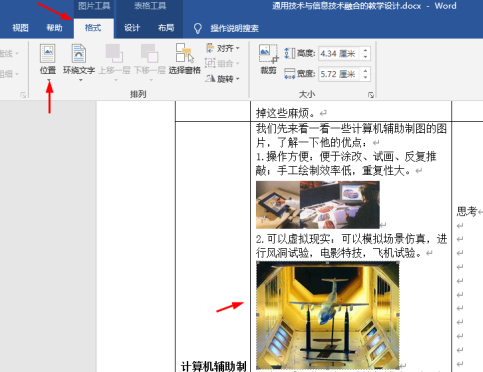Click the lightbulb search icon
Screen dimensions: 483x372
coord(198,28)
